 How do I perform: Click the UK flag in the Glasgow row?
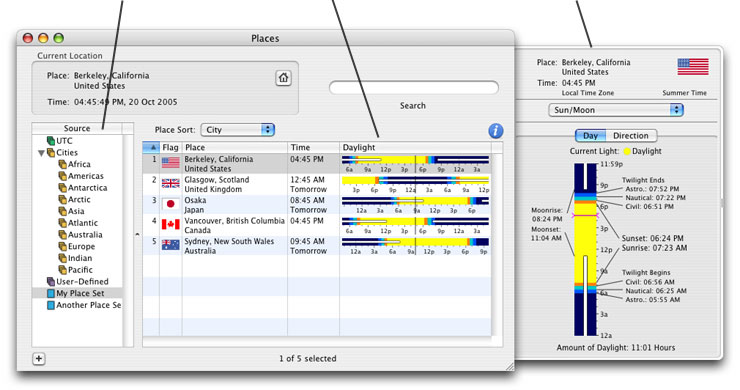click(x=170, y=184)
